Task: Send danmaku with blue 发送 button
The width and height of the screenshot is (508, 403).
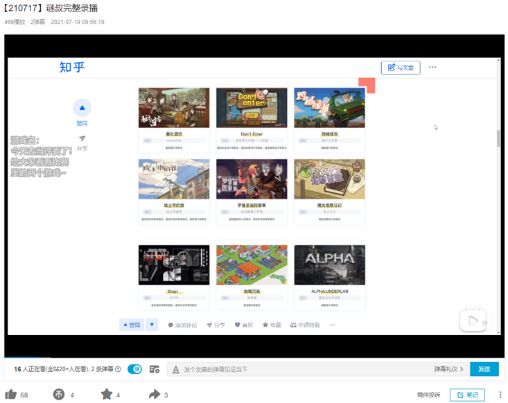Action: (484, 369)
